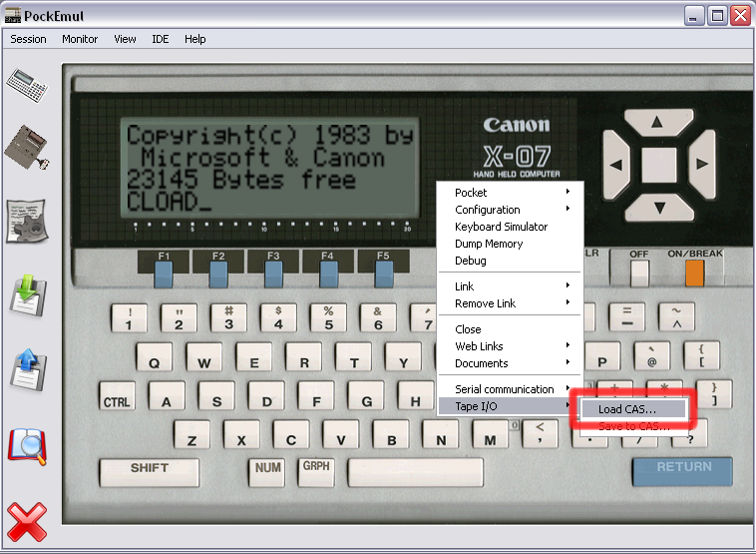
Task: Click the P key
Action: [x=602, y=356]
